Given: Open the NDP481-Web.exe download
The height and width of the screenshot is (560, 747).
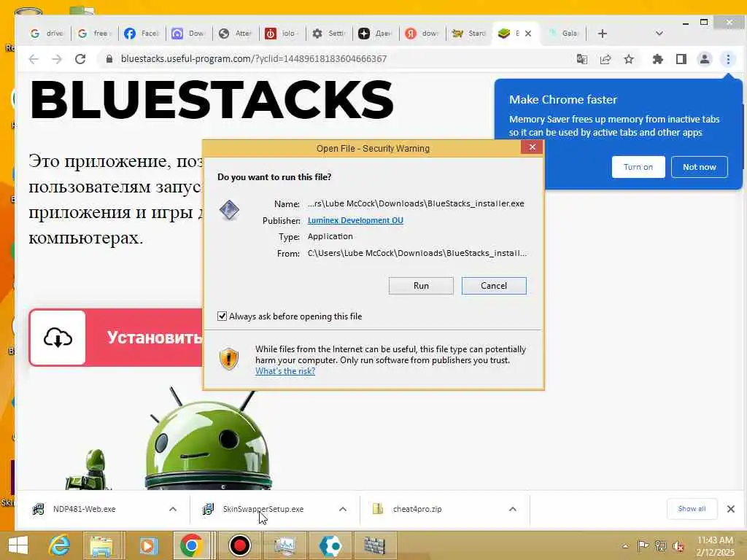Looking at the screenshot, I should click(85, 509).
